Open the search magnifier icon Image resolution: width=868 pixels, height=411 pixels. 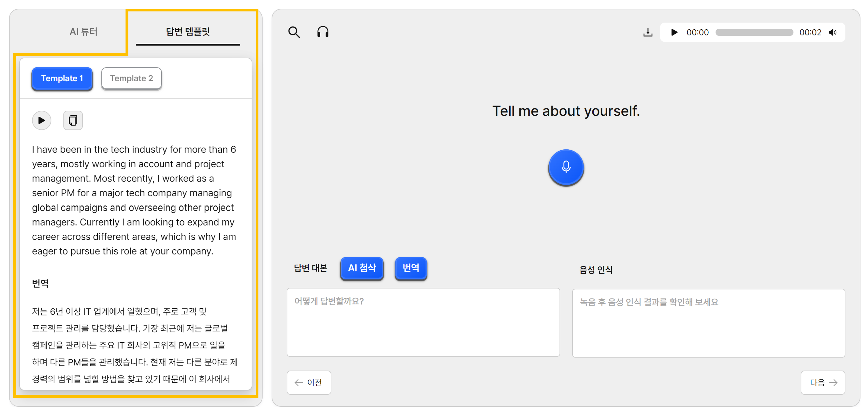point(294,32)
